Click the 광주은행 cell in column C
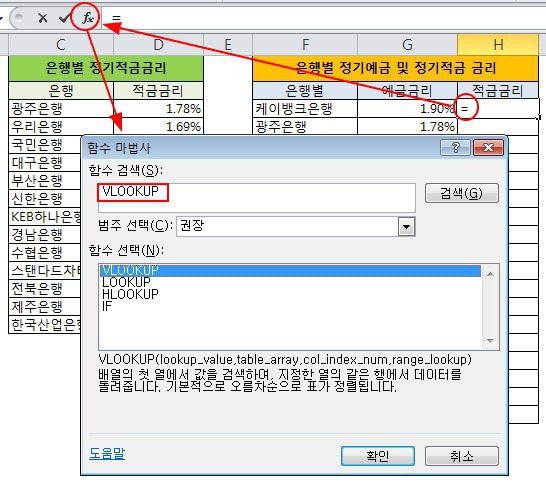 click(x=61, y=109)
